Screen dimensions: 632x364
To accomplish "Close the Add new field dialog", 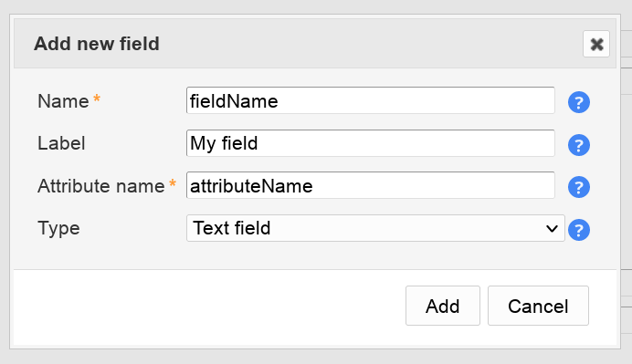I will (596, 44).
